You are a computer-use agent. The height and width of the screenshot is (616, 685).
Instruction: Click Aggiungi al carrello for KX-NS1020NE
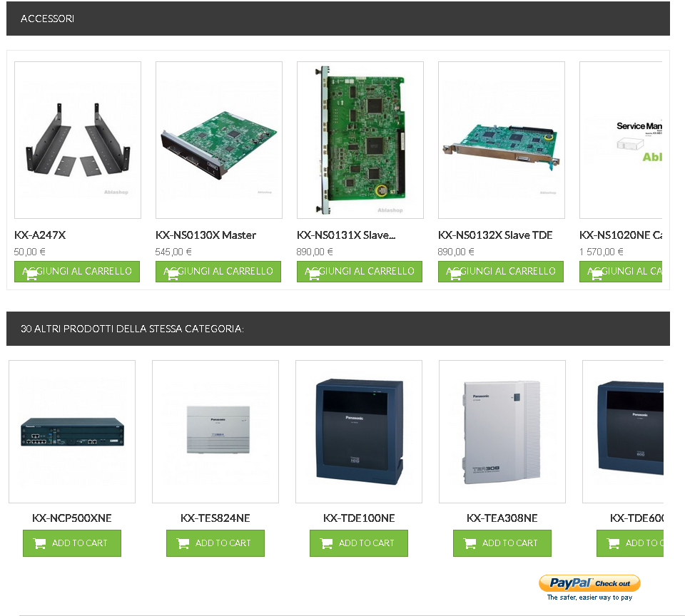pyautogui.click(x=621, y=272)
